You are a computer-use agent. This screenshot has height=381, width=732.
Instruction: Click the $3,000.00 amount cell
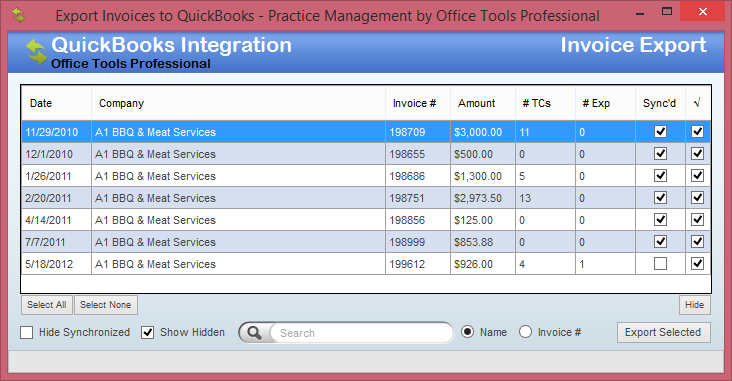pos(483,132)
